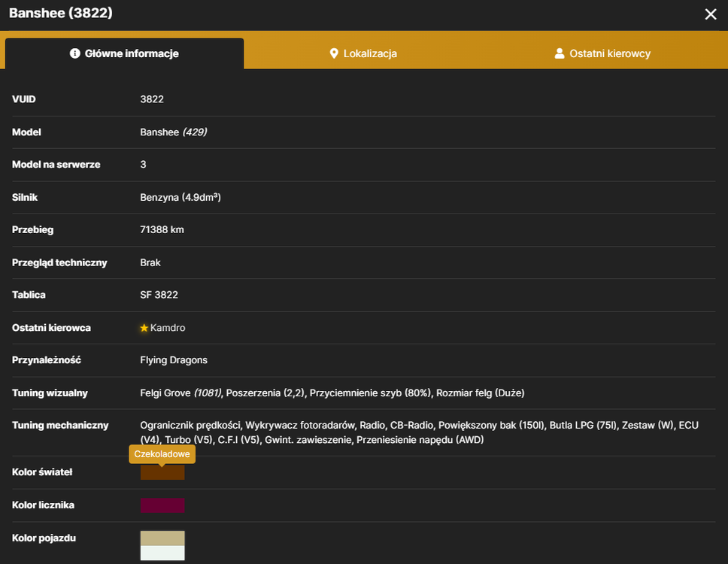728x564 pixels.
Task: Click the Turbo (V5) entry
Action: (189, 440)
